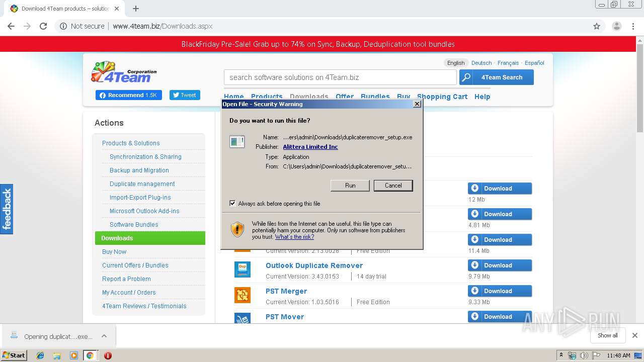Click the PST Mover product icon
The height and width of the screenshot is (362, 644).
(243, 318)
